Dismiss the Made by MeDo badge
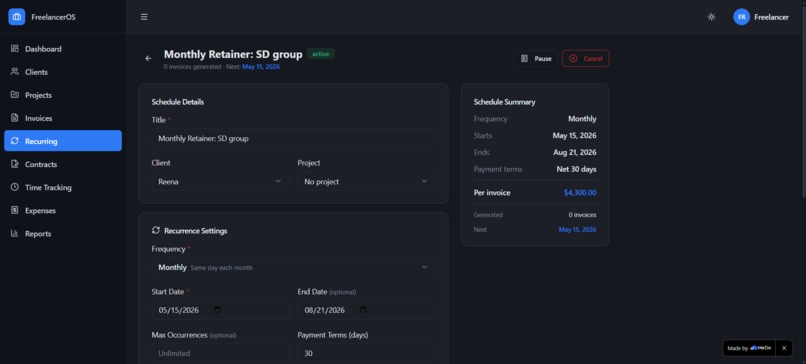Screen dimensions: 806x364 (784, 348)
